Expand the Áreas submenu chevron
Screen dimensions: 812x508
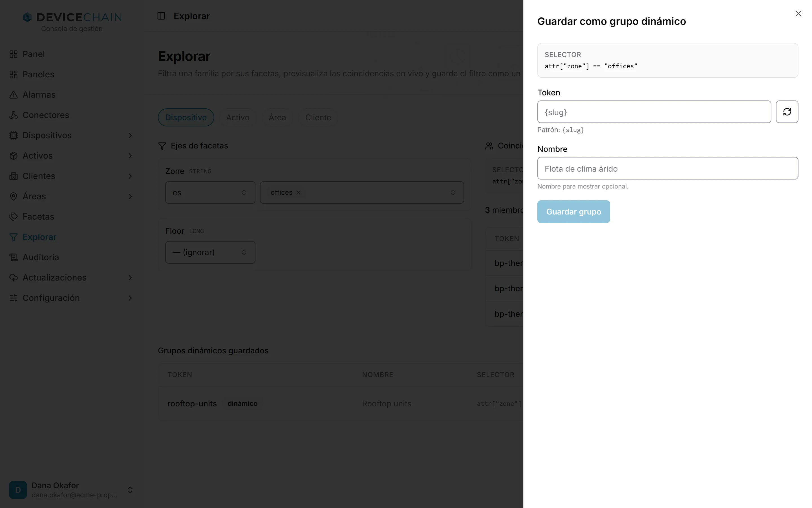pos(130,196)
